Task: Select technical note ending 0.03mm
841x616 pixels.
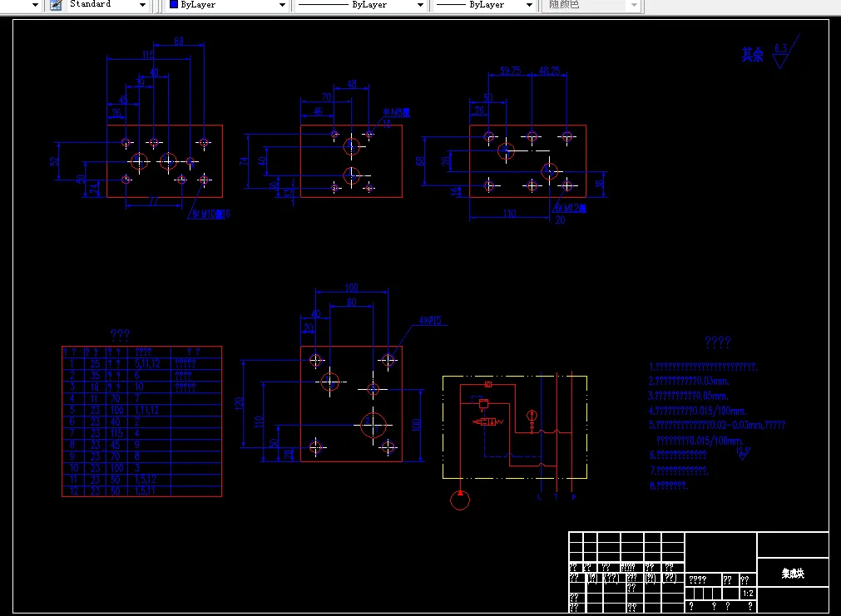Action: pos(689,382)
